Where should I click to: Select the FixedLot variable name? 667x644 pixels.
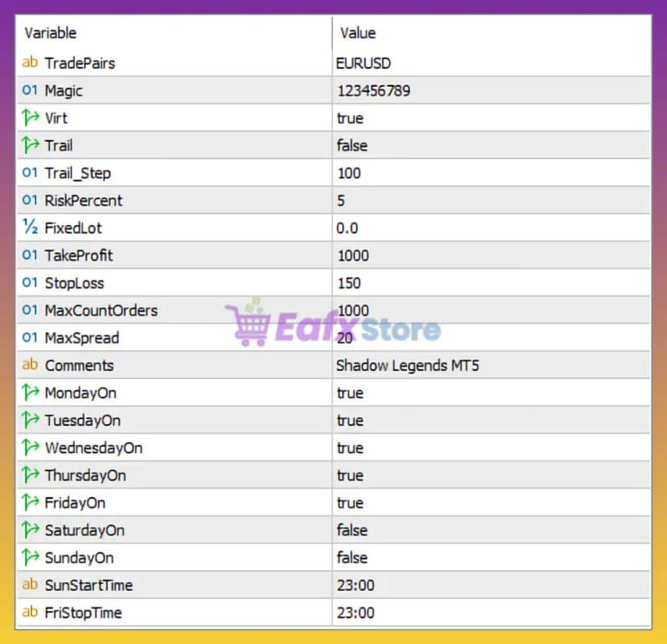[73, 229]
